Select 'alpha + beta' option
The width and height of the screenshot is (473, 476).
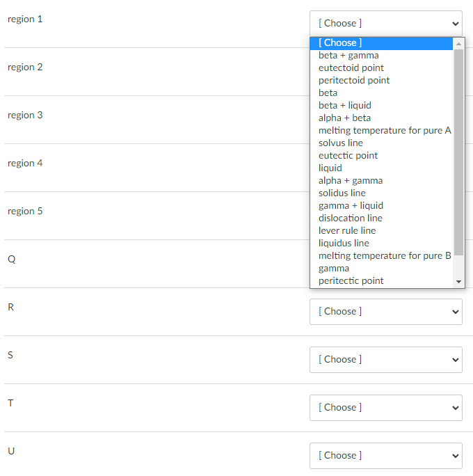(x=345, y=118)
